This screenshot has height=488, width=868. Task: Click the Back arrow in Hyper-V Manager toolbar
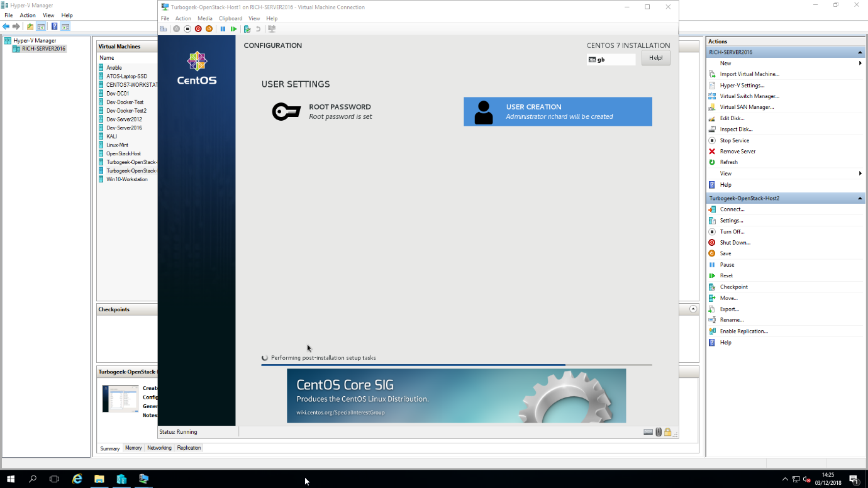[6, 26]
